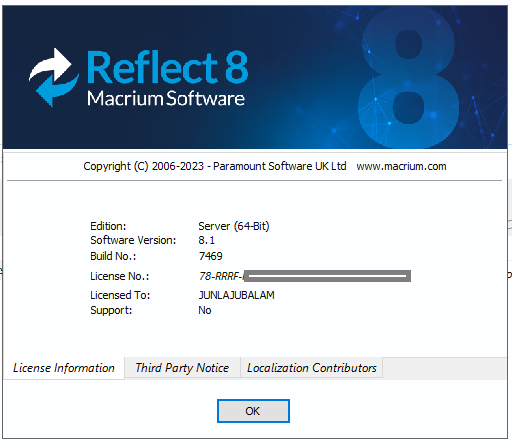Click the Macrium Reflect arrows logo
Image resolution: width=512 pixels, height=445 pixels.
54,77
